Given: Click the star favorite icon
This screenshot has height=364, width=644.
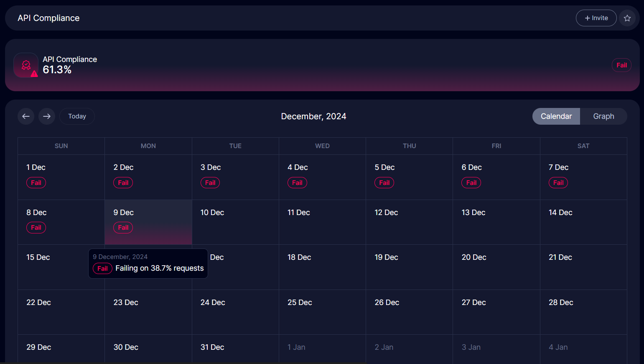Looking at the screenshot, I should (x=627, y=18).
